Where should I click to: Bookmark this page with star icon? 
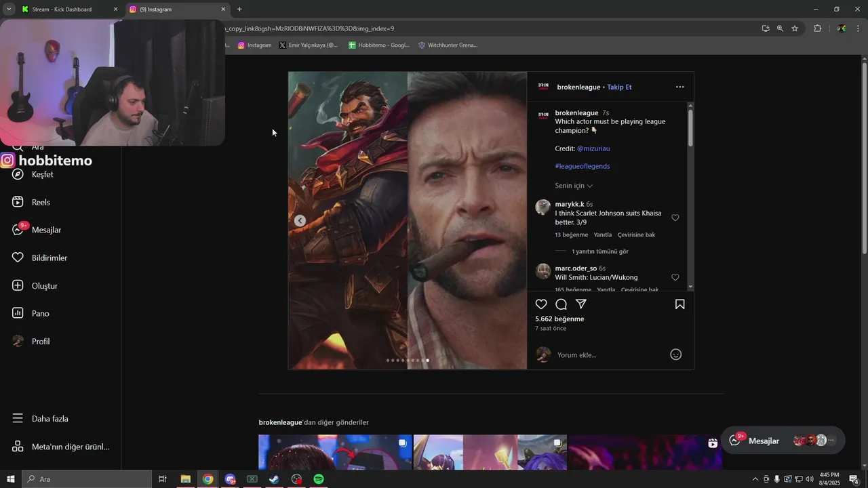[795, 28]
